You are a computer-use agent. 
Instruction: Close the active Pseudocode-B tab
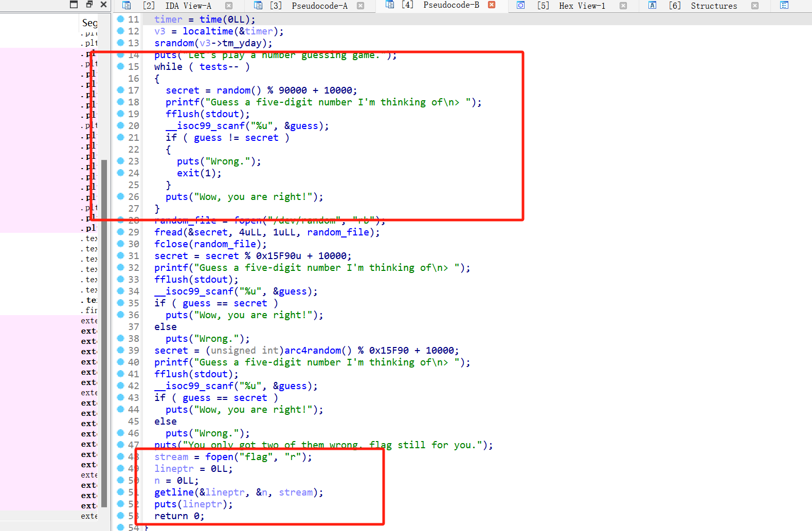[x=492, y=5]
